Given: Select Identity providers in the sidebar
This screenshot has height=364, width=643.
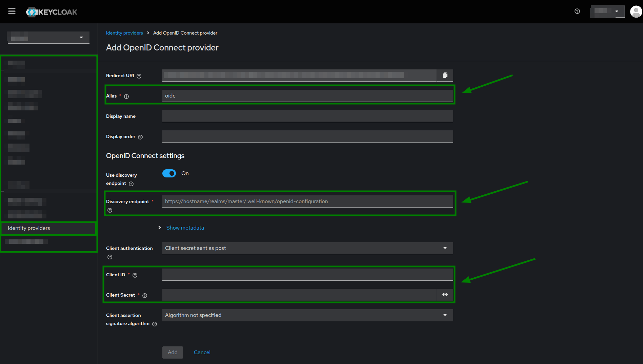Looking at the screenshot, I should pos(28,228).
